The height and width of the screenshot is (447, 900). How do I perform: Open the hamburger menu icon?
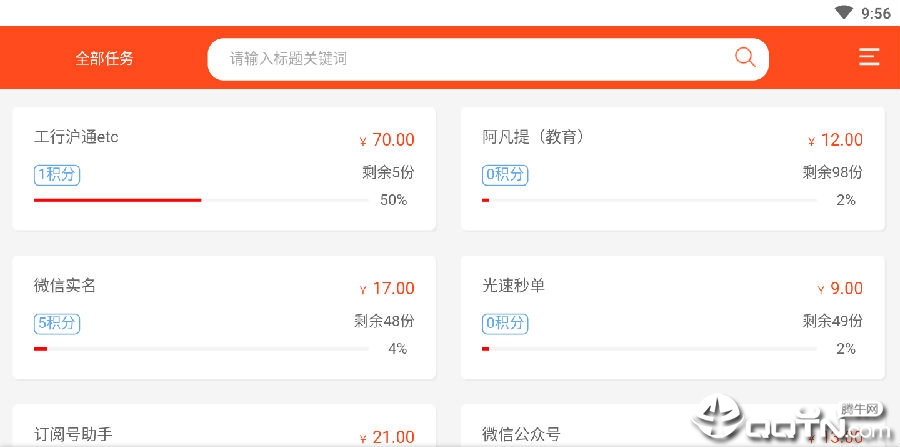869,57
